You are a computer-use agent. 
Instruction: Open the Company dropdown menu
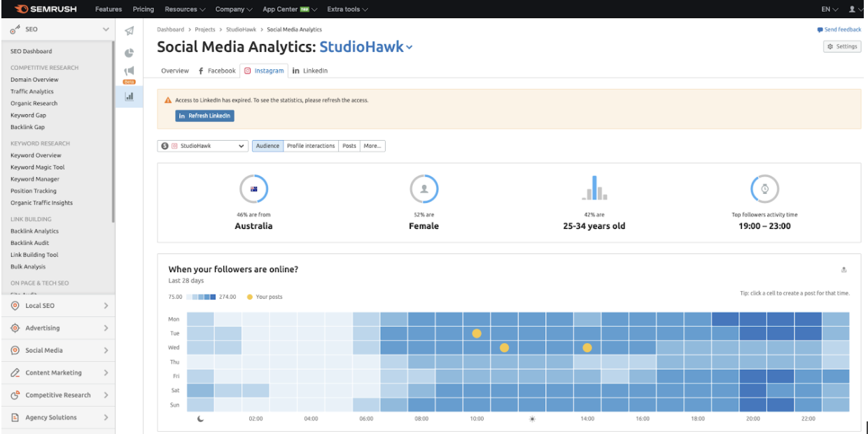(234, 9)
